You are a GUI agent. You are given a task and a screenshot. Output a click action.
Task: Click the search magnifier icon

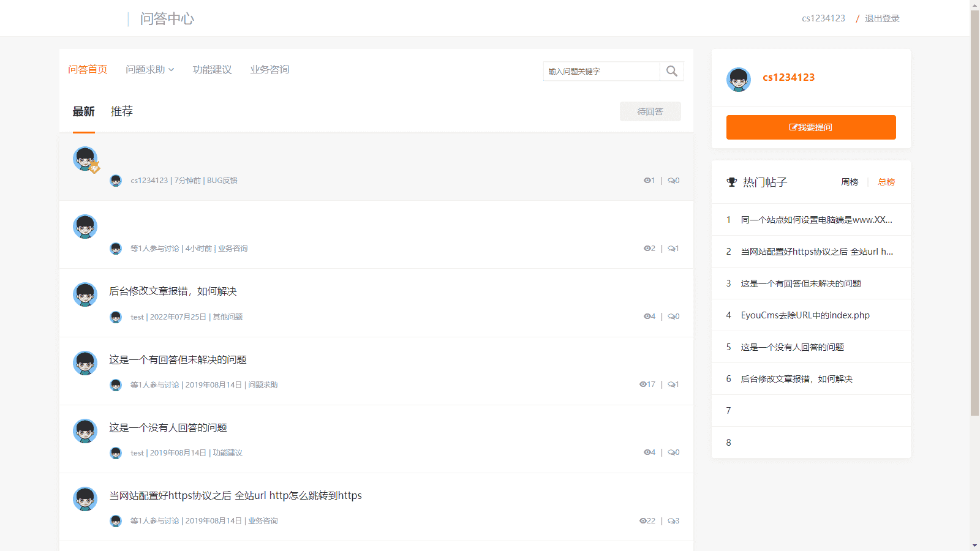[672, 71]
